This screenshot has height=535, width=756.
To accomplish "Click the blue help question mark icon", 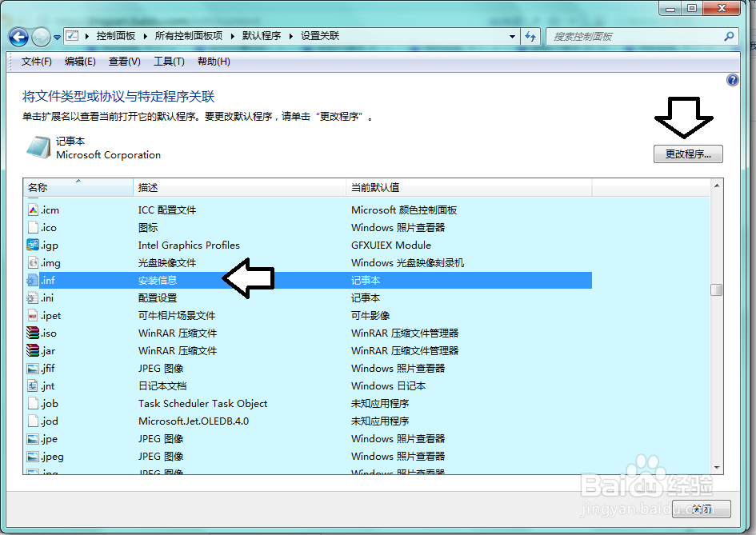I will click(732, 80).
